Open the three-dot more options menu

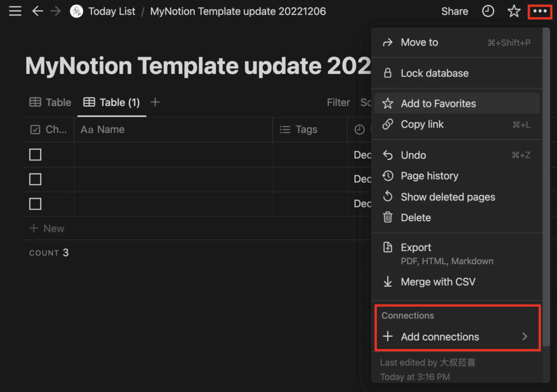(540, 11)
